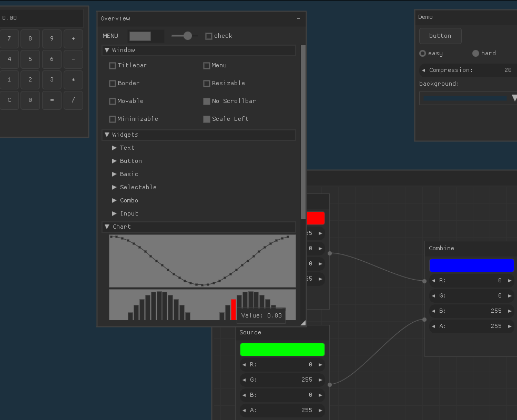Click left arrow to decrease Compression value
The image size is (517, 420).
click(x=423, y=70)
